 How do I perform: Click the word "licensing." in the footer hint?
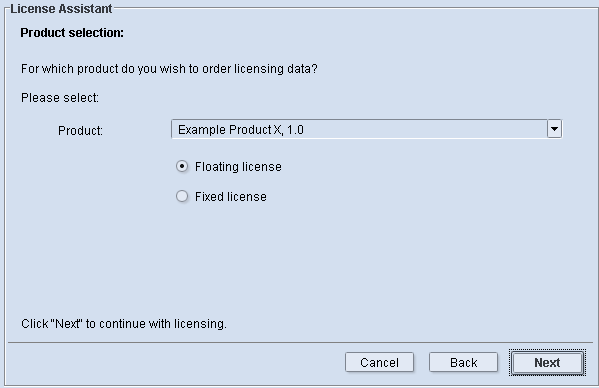click(x=200, y=324)
